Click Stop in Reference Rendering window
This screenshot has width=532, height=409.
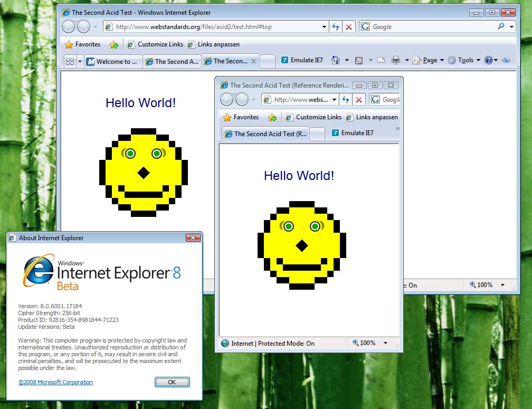(x=359, y=100)
